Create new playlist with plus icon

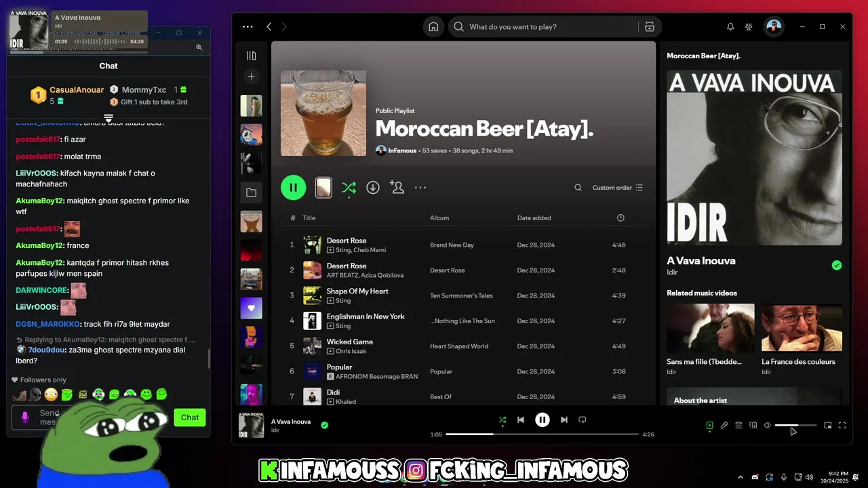(252, 77)
